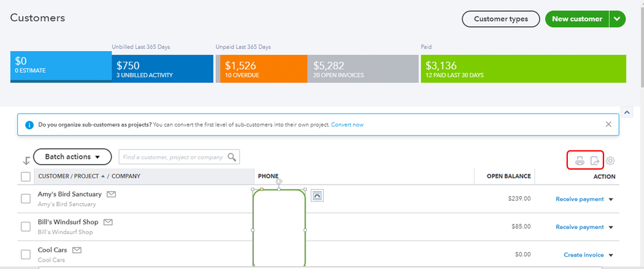This screenshot has height=269, width=644.
Task: Collapse the money bar with chevron
Action: 627,112
